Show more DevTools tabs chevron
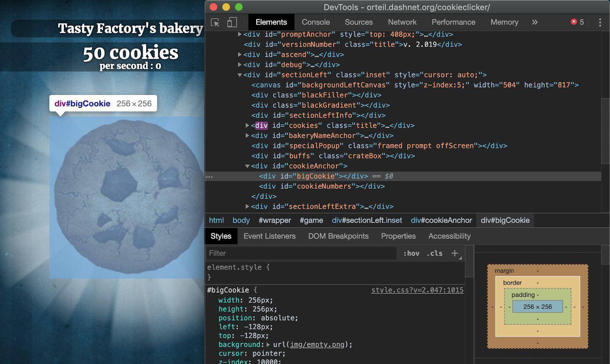 tap(535, 22)
